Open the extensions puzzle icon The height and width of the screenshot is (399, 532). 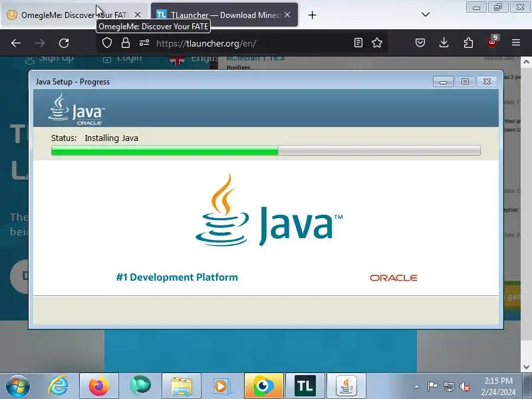pos(468,43)
